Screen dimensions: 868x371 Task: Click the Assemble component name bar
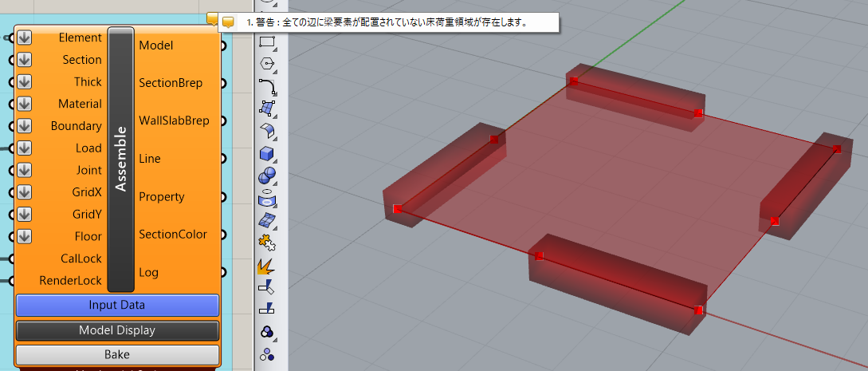click(120, 159)
